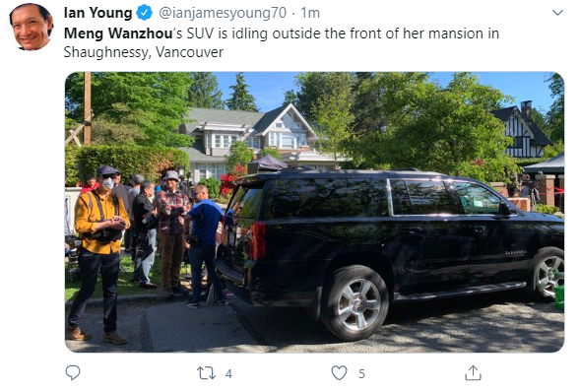Click the SUV's rear wheel in the photo

(355, 302)
